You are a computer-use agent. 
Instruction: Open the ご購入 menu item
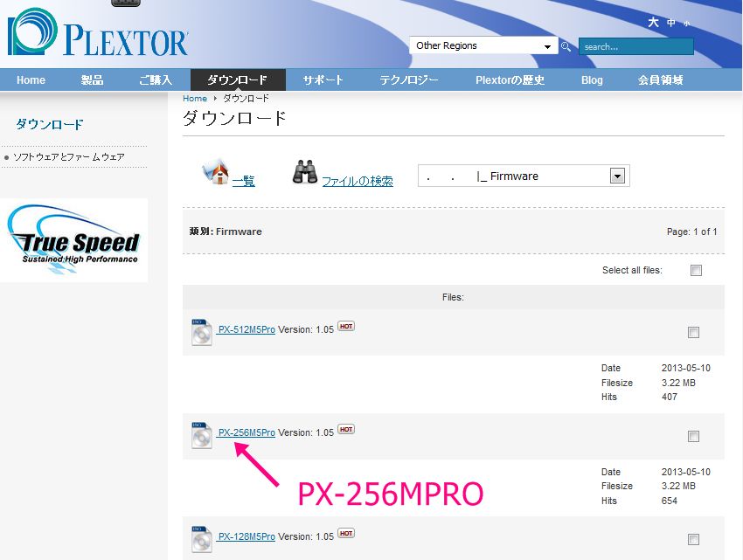click(x=156, y=80)
